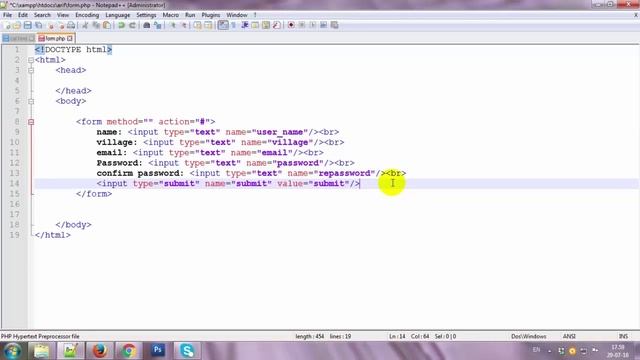Click 'length : 454' in status bar
This screenshot has height=360, width=640.
pyautogui.click(x=309, y=337)
